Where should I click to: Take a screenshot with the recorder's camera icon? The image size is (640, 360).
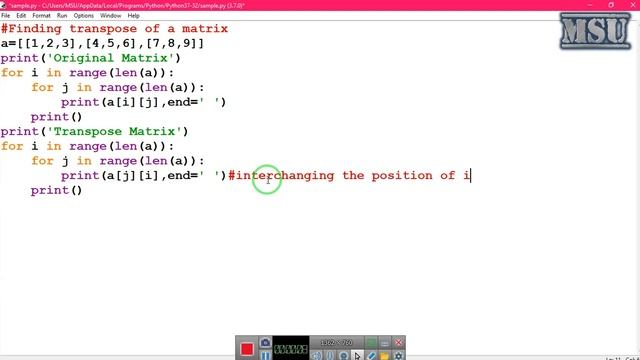(x=265, y=342)
